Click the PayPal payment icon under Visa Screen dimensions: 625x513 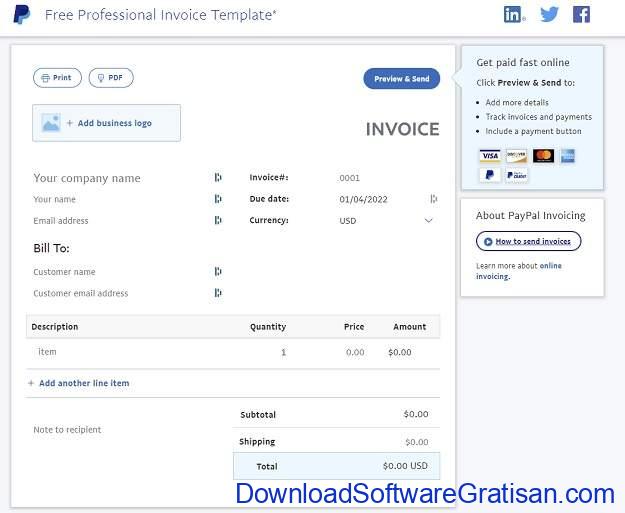tap(489, 175)
